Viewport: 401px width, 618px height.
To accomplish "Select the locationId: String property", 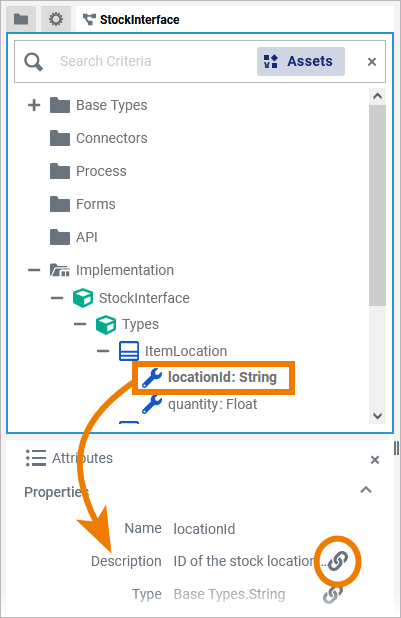I will coord(213,378).
